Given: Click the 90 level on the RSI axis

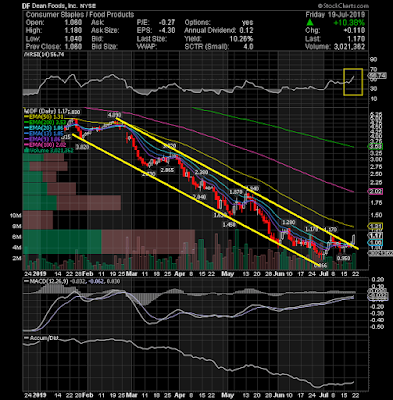Looking at the screenshot, I should coord(373,60).
